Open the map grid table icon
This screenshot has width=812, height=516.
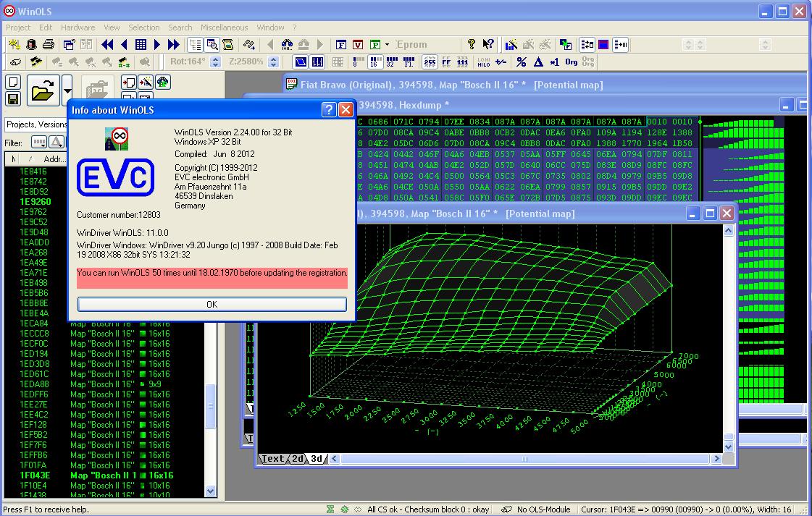click(141, 45)
